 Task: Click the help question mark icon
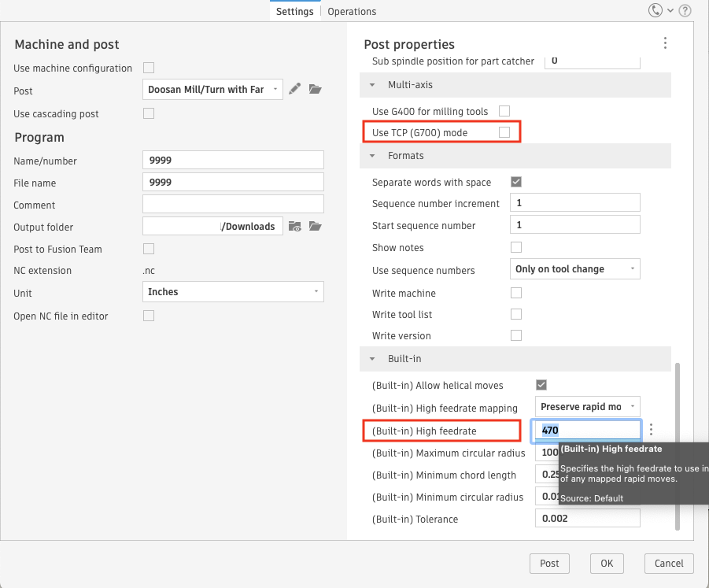coord(685,11)
